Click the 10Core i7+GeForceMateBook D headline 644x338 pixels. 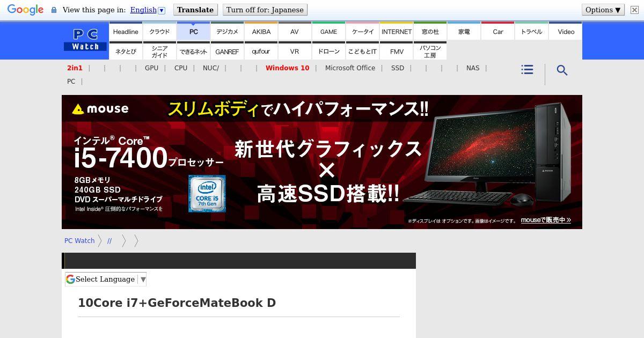tap(177, 303)
